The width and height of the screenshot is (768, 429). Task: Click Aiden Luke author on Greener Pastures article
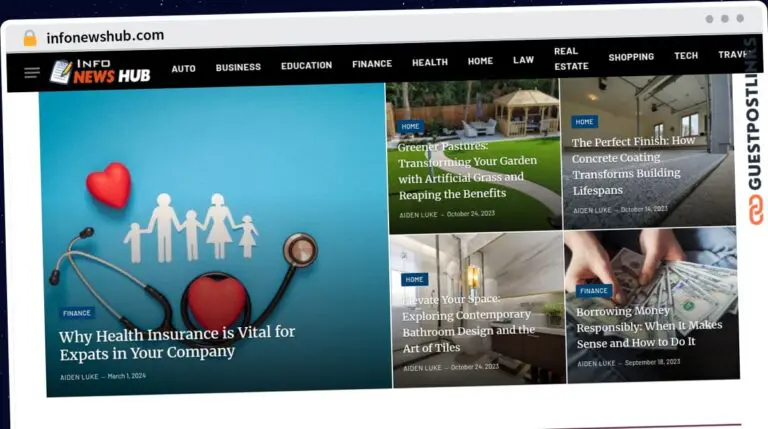(418, 215)
